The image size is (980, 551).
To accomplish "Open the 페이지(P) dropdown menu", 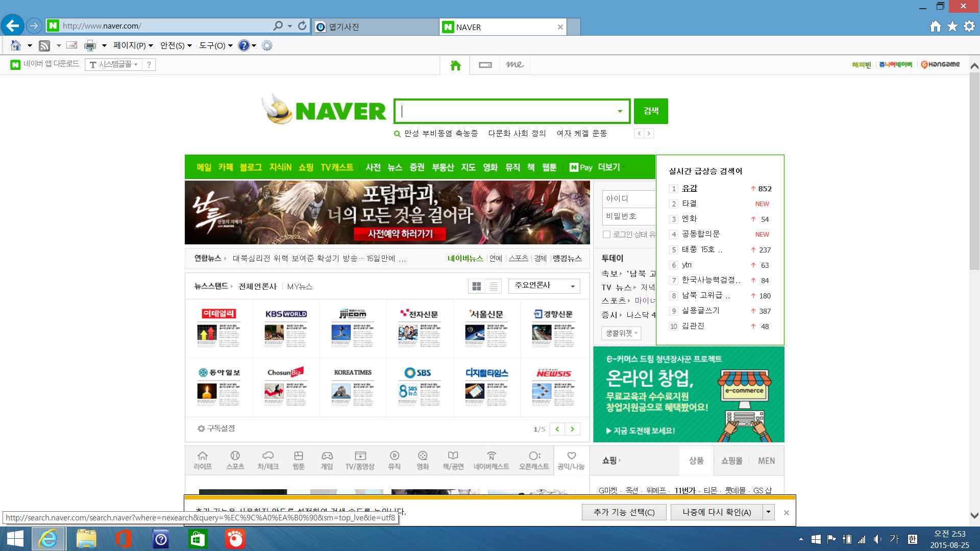I will click(133, 45).
